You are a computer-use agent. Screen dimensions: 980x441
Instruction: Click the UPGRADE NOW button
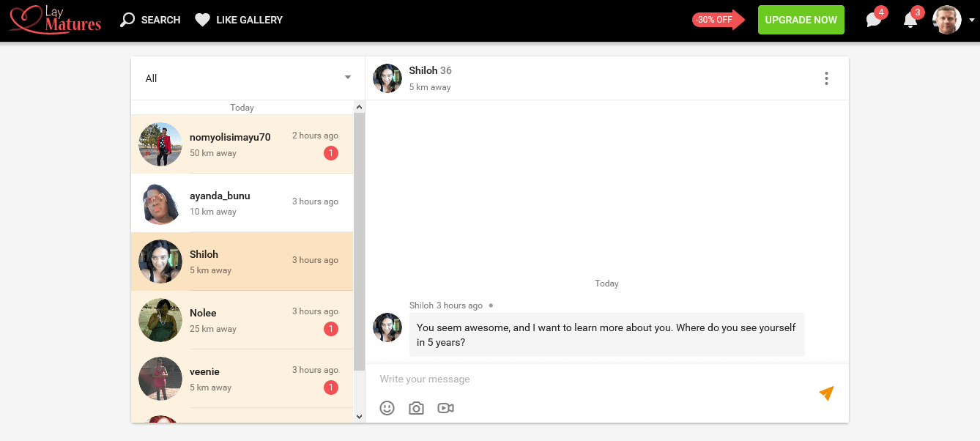pos(801,20)
